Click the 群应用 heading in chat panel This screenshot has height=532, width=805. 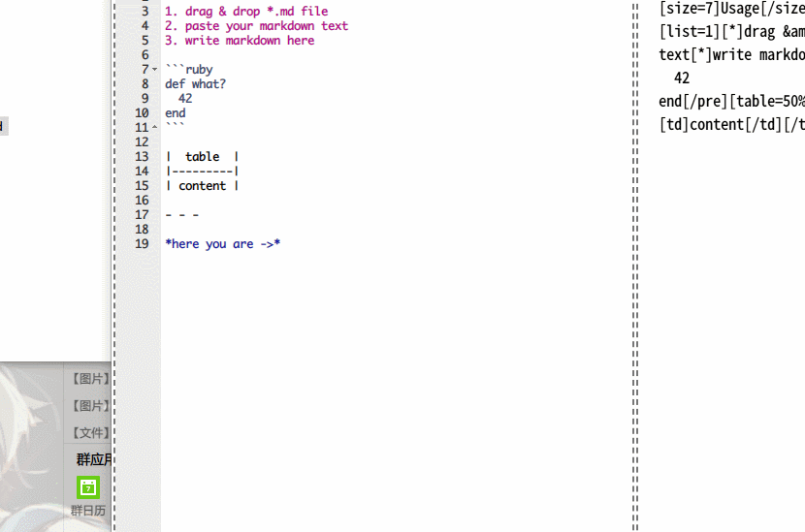point(93,459)
